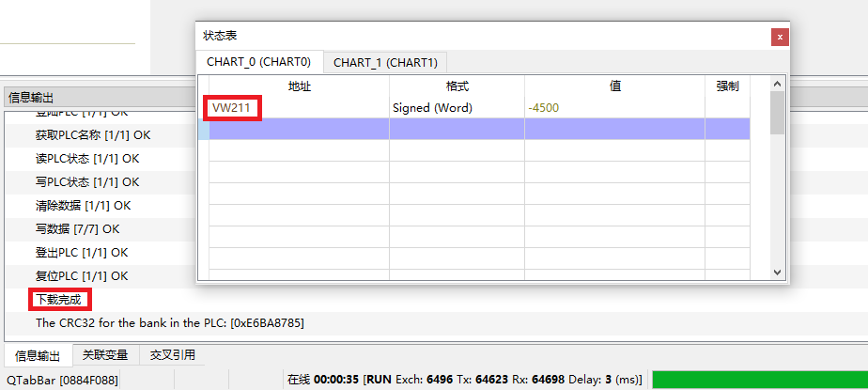Select the VW211 address cell

pos(233,108)
